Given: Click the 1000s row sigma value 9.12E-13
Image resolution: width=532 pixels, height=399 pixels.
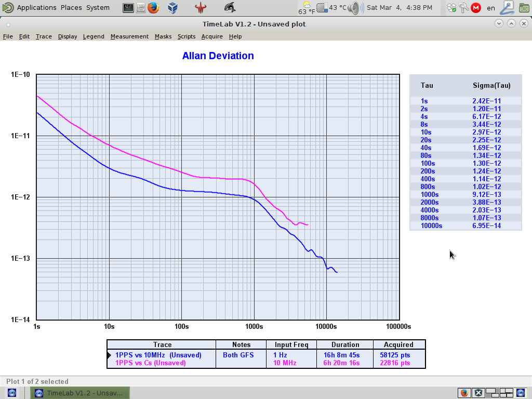Looking at the screenshot, I should point(486,194).
